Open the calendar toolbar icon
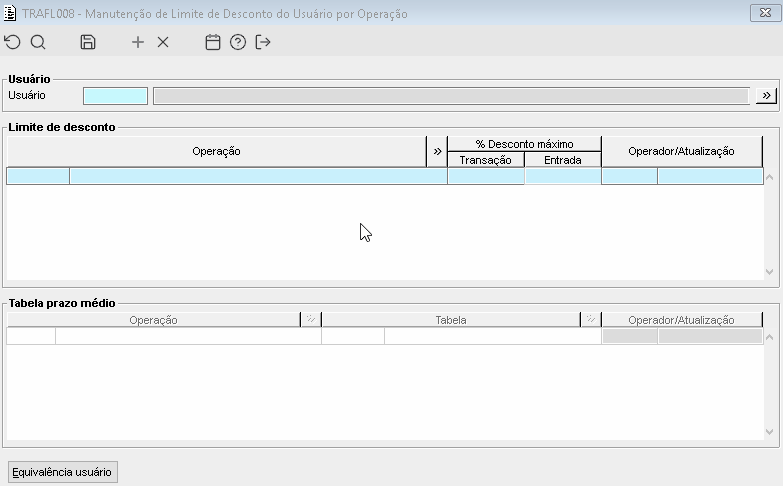Viewport: 783px width, 486px height. (x=213, y=42)
